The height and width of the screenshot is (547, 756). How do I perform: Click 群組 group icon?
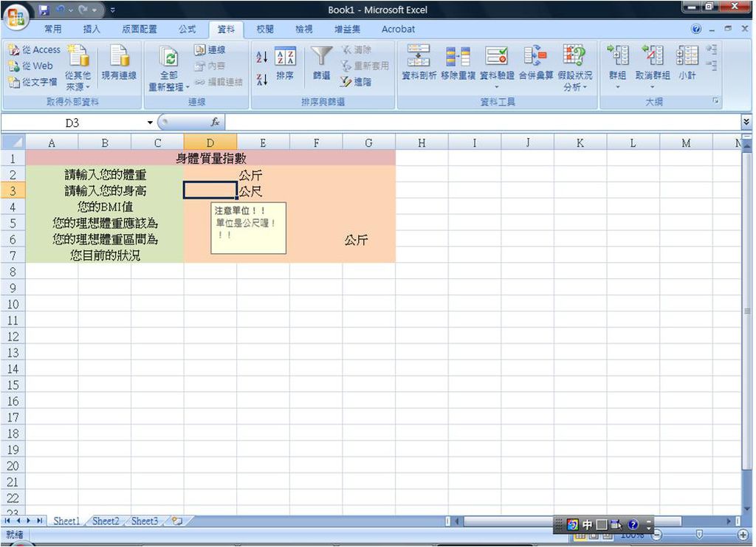(618, 56)
